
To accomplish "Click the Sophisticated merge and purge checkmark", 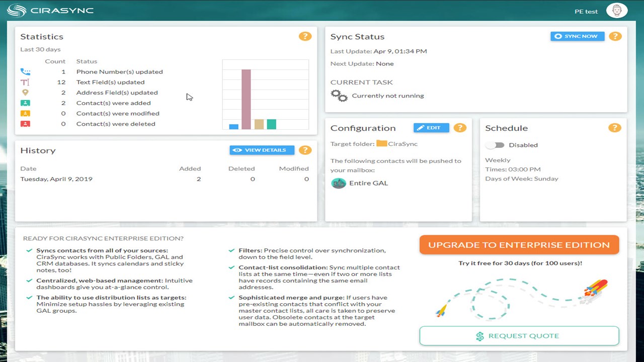I will 231,297.
